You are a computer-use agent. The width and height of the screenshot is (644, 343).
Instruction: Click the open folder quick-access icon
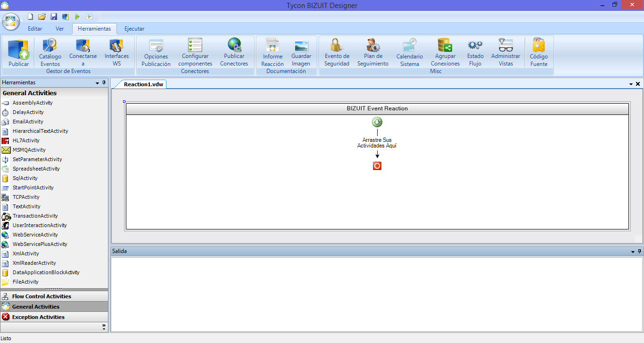42,16
